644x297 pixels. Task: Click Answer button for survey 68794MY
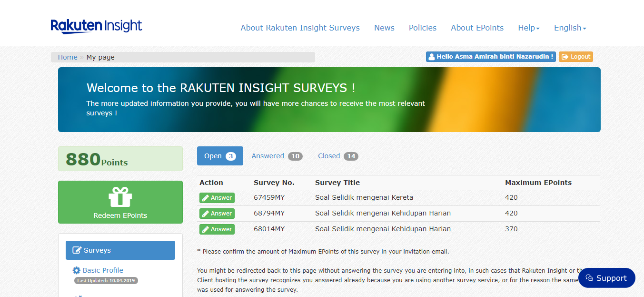point(217,214)
